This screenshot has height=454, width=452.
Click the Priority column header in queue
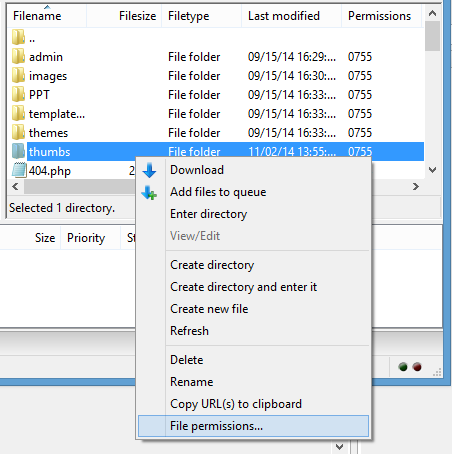click(x=86, y=238)
